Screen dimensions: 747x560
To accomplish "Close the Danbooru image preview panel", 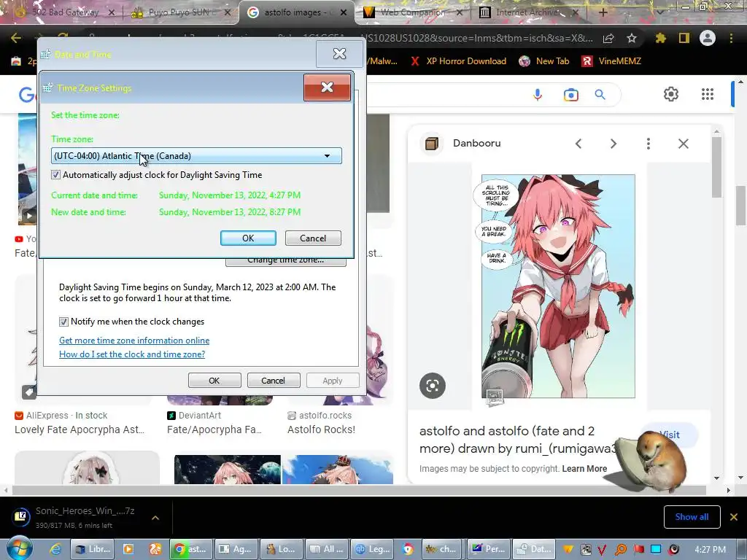I will click(x=684, y=144).
